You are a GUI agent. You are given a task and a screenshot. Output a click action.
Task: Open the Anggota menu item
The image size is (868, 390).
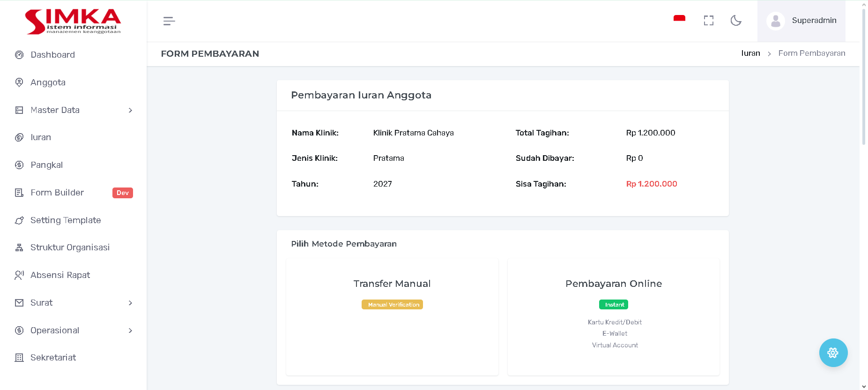pyautogui.click(x=48, y=82)
